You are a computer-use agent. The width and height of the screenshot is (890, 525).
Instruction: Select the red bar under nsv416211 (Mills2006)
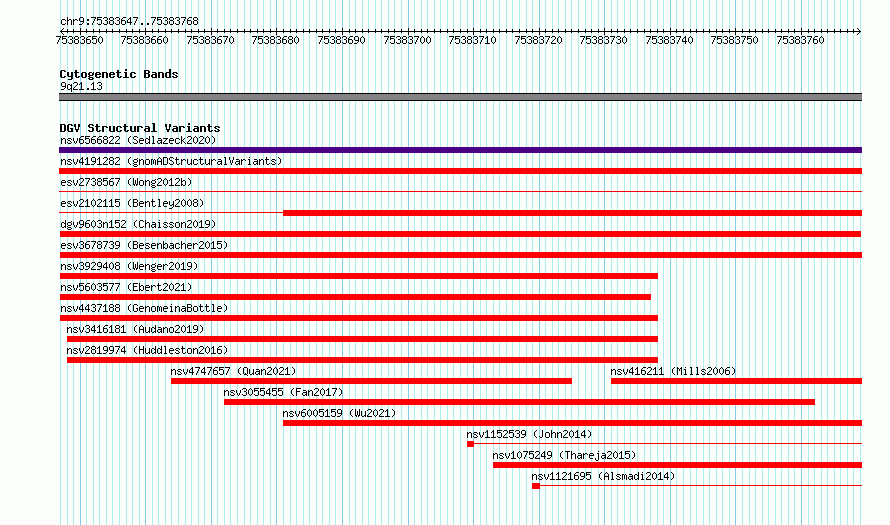coord(736,381)
